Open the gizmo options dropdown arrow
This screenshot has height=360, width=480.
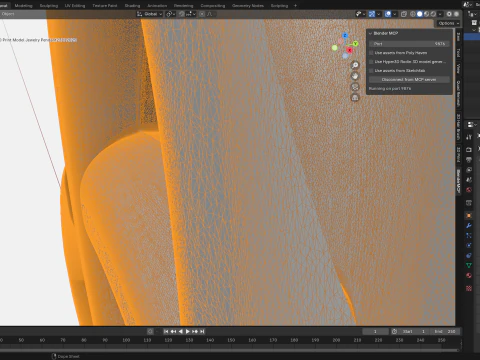pos(378,14)
